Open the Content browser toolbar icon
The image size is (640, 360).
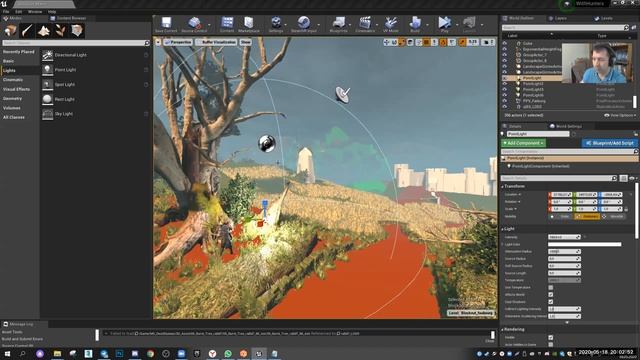(x=227, y=22)
